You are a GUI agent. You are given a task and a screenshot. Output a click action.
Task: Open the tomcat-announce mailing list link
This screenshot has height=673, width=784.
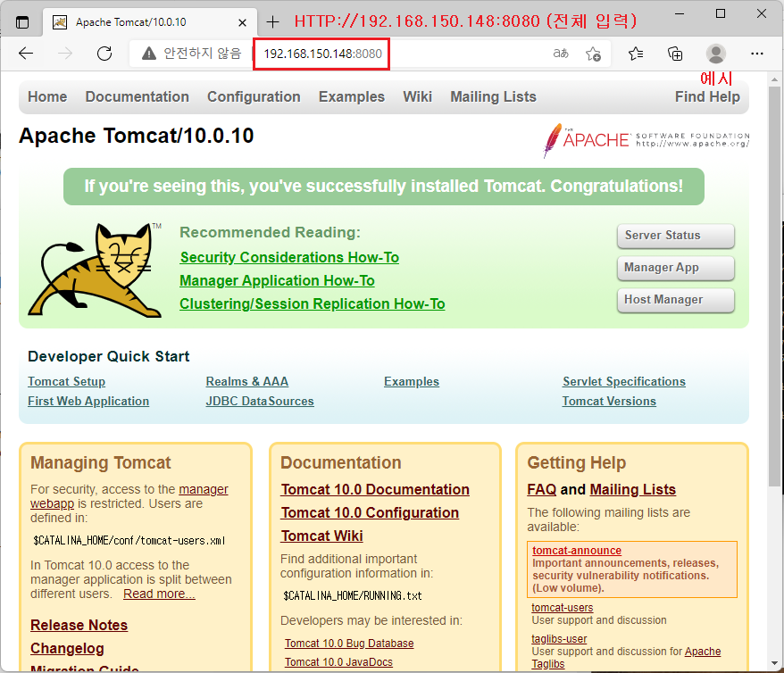pyautogui.click(x=577, y=551)
